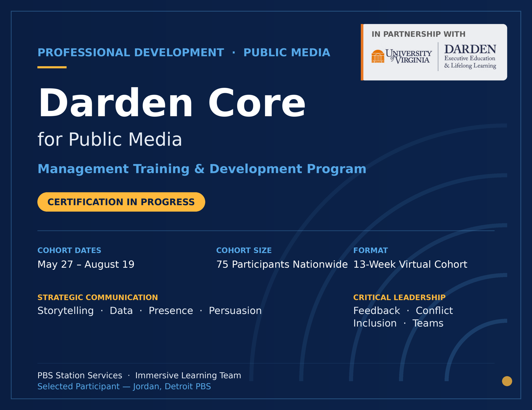Select '13-Week Virtual Cohort' text
Image resolution: width=532 pixels, height=410 pixels.
tap(410, 264)
